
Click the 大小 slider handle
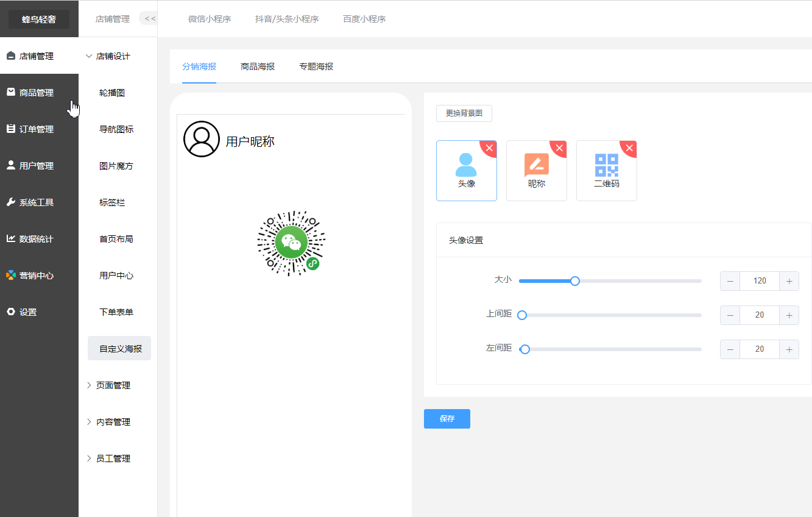(574, 281)
